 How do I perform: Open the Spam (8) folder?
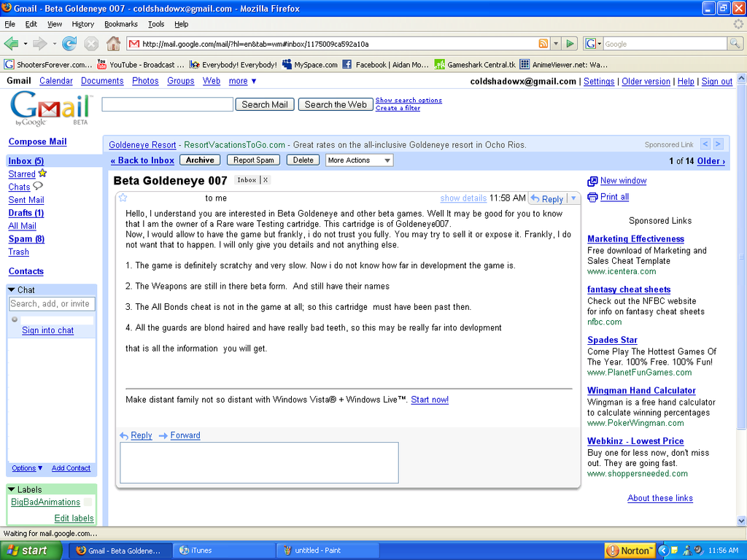(x=26, y=239)
